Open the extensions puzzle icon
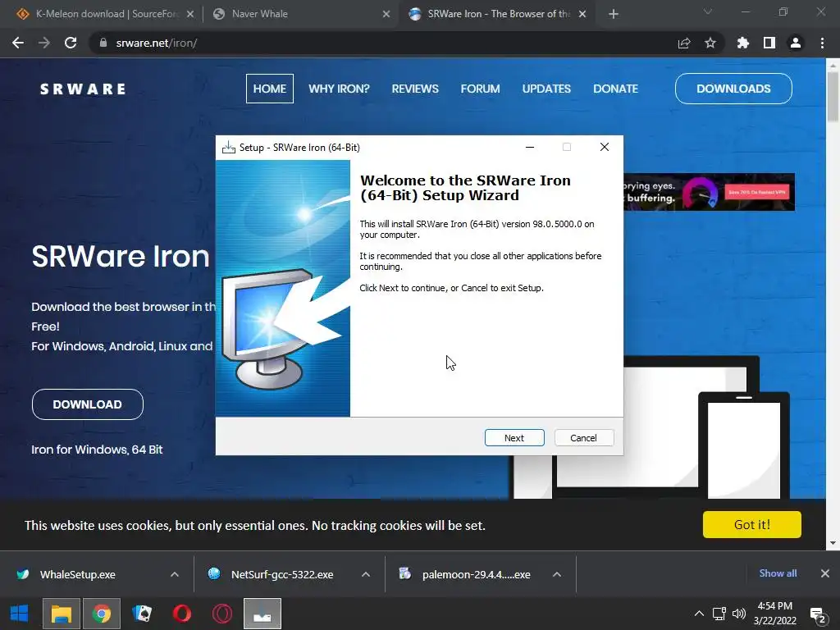The image size is (840, 630). tap(743, 43)
